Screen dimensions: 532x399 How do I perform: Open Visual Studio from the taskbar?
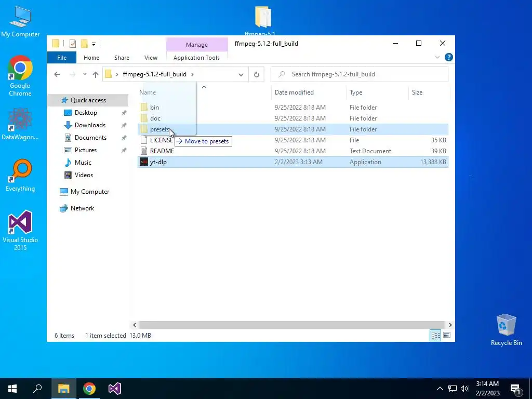point(115,389)
